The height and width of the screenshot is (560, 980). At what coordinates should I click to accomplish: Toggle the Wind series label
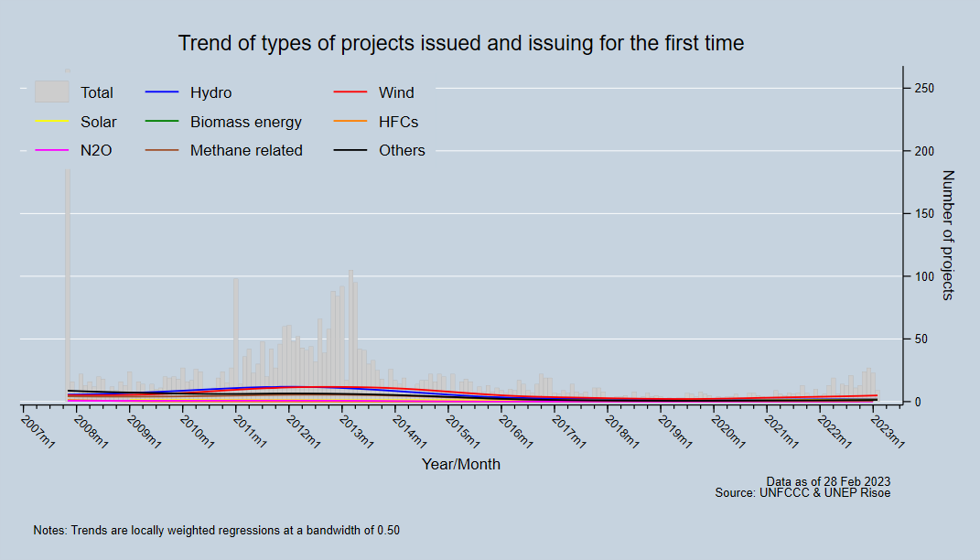[x=397, y=92]
